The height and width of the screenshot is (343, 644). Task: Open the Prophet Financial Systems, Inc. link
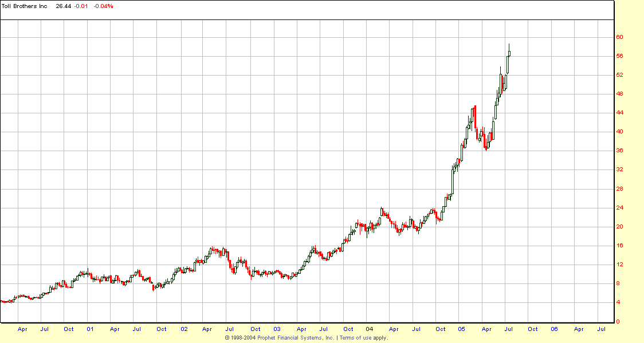point(296,338)
